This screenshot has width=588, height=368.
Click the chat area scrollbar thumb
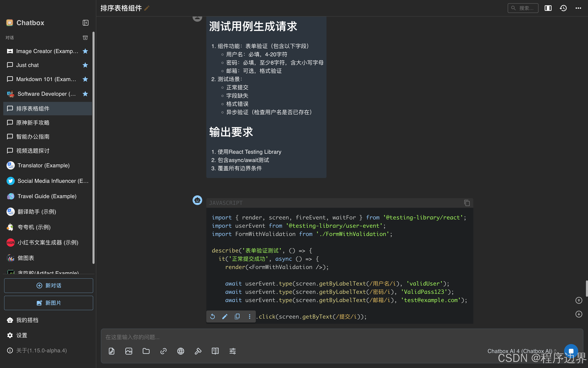pyautogui.click(x=587, y=288)
